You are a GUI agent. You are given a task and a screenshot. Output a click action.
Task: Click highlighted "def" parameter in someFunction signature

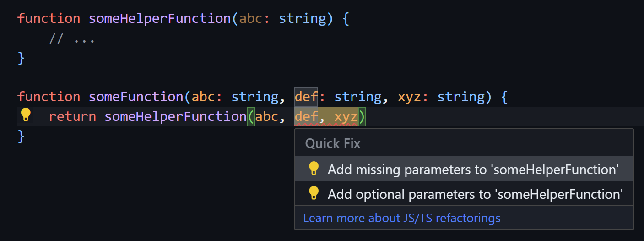click(x=306, y=97)
